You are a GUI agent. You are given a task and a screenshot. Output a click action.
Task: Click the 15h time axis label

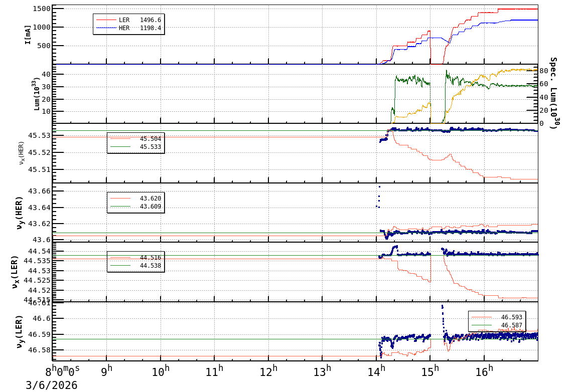tap(430, 371)
